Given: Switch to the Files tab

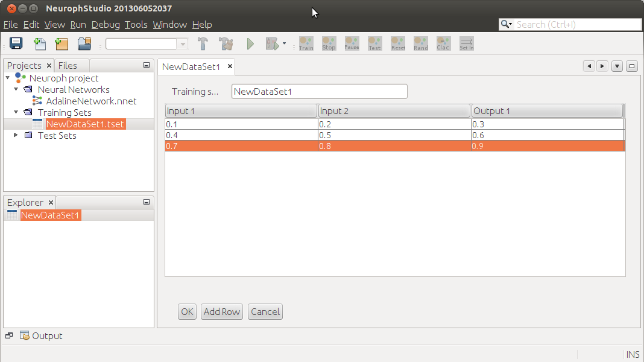Looking at the screenshot, I should (68, 65).
